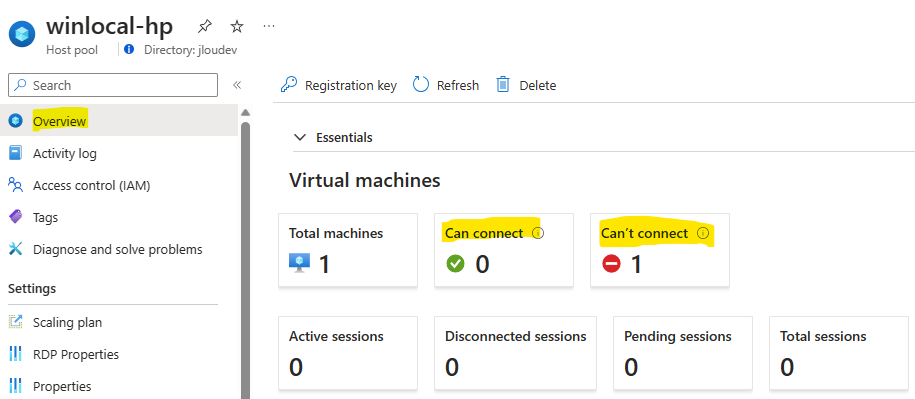
Task: Click the Tags label icon
Action: coord(16,217)
